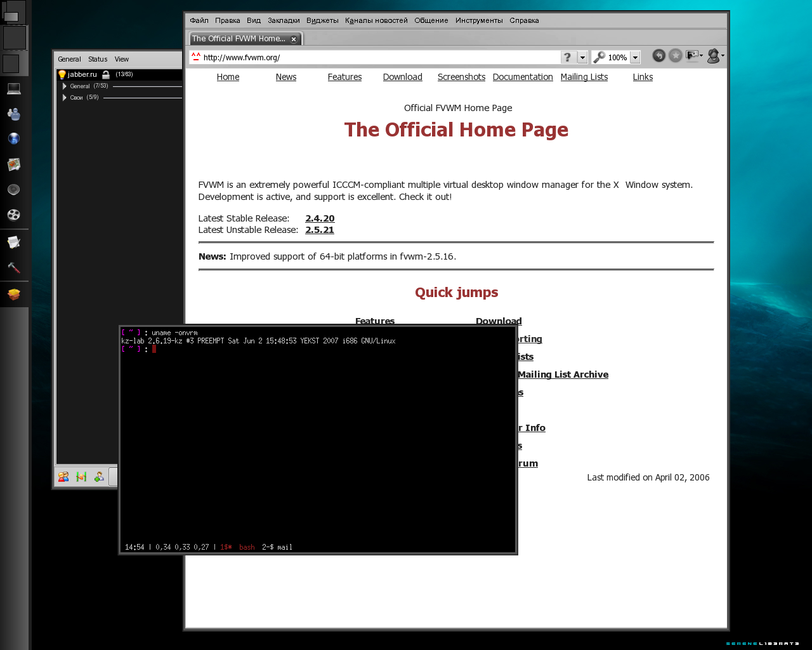
Task: Expand the General contact group
Action: point(64,86)
